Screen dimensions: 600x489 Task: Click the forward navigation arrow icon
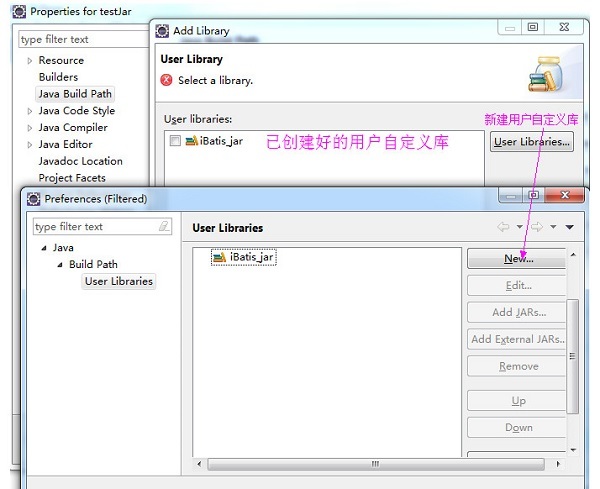coord(537,227)
